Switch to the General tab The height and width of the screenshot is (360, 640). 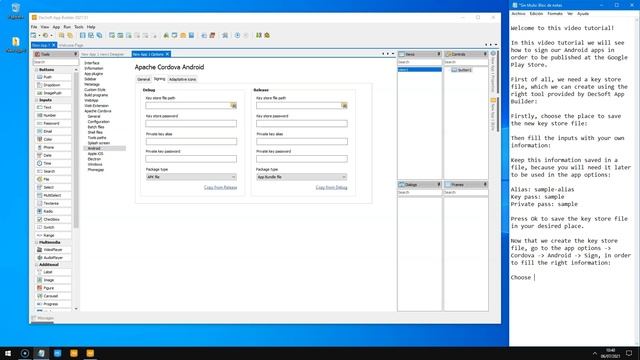pyautogui.click(x=143, y=80)
